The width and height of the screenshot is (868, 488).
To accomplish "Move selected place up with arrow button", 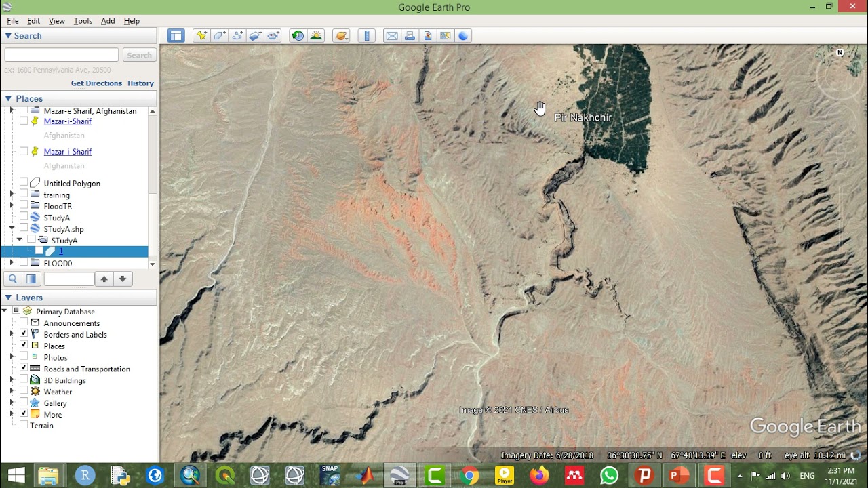I will 104,279.
